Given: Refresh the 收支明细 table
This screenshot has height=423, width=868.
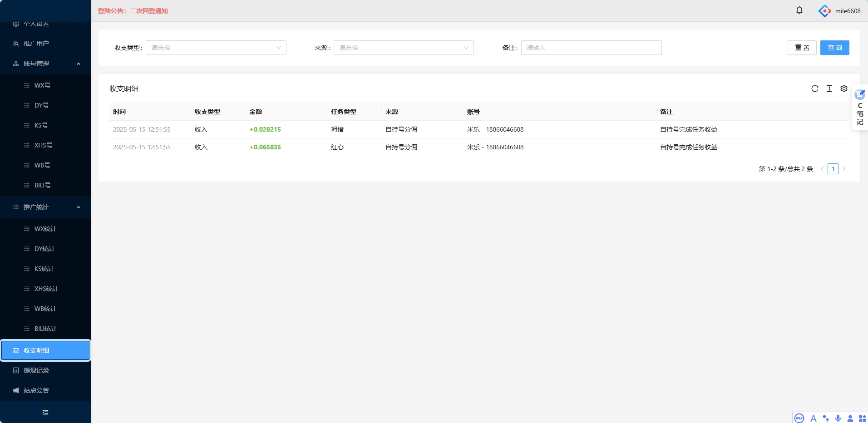Looking at the screenshot, I should point(815,89).
